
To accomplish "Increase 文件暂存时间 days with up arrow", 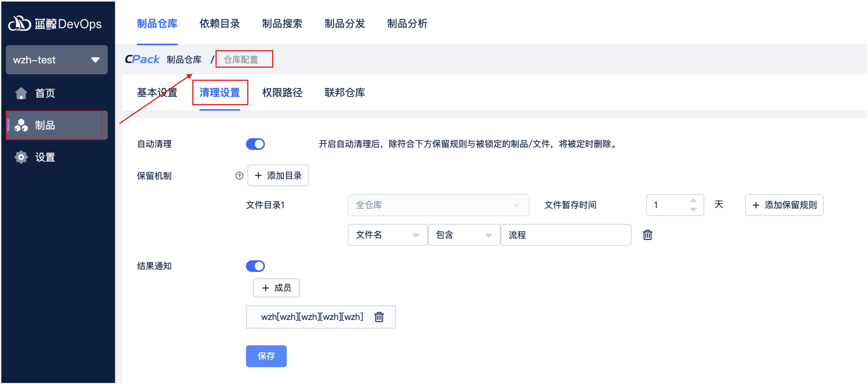I will tap(693, 201).
